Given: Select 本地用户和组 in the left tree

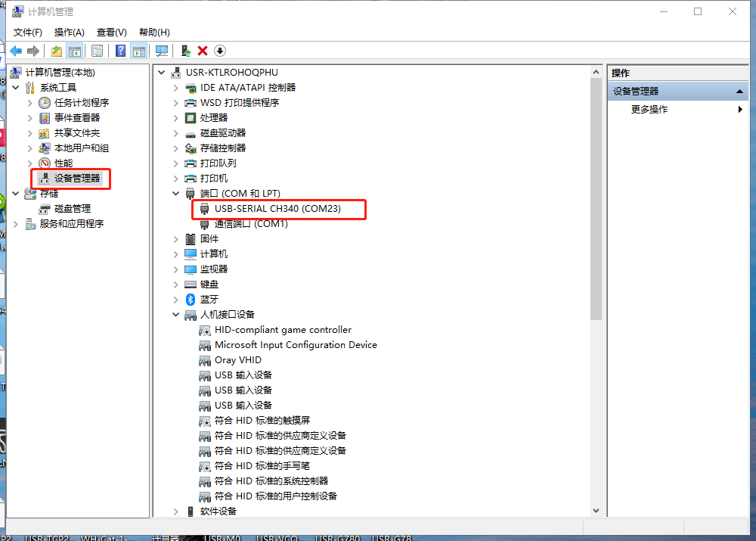Looking at the screenshot, I should tap(82, 148).
